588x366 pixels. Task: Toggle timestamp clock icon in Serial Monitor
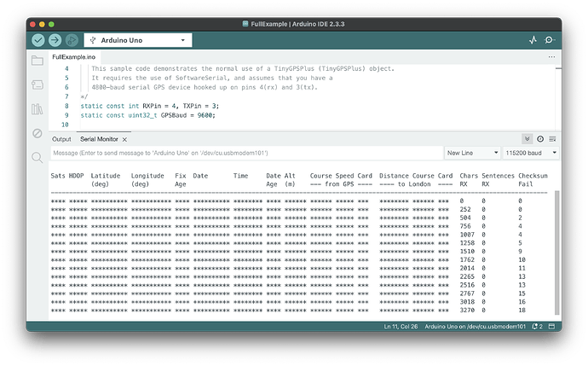pyautogui.click(x=540, y=139)
